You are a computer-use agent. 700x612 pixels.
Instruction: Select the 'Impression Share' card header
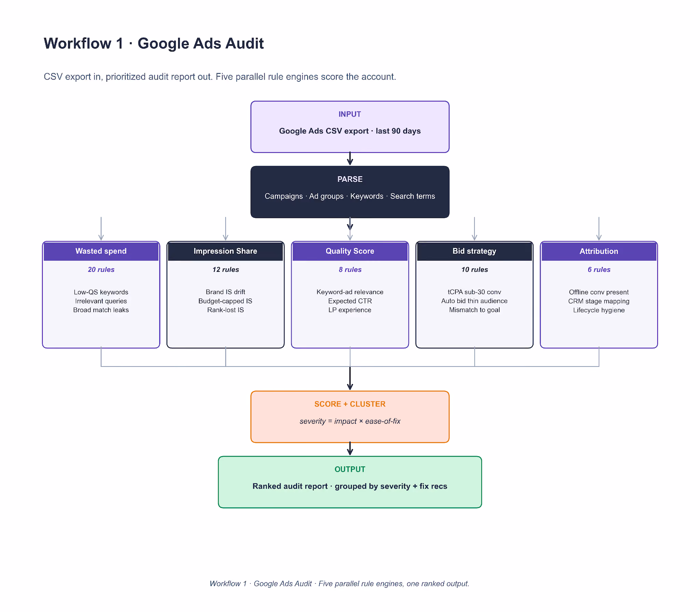pos(226,251)
